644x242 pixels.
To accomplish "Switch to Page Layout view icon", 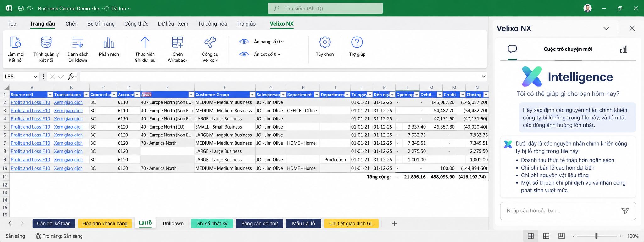I will [546, 236].
